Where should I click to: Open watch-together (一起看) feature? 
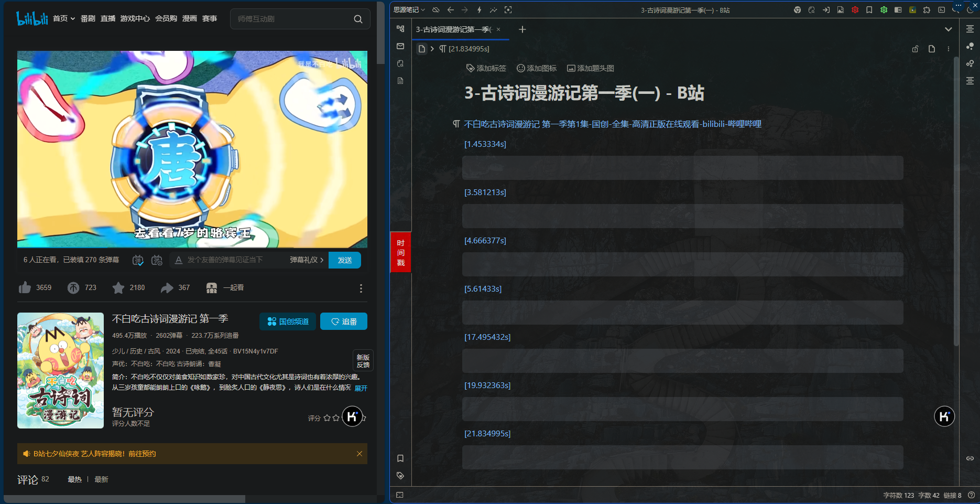click(225, 287)
